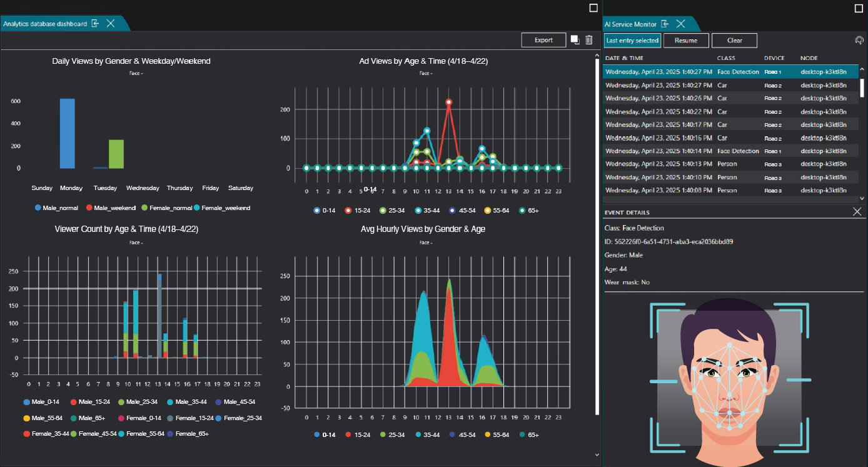The height and width of the screenshot is (467, 868).
Task: Select the Analytics database dashboard tab
Action: coord(45,24)
